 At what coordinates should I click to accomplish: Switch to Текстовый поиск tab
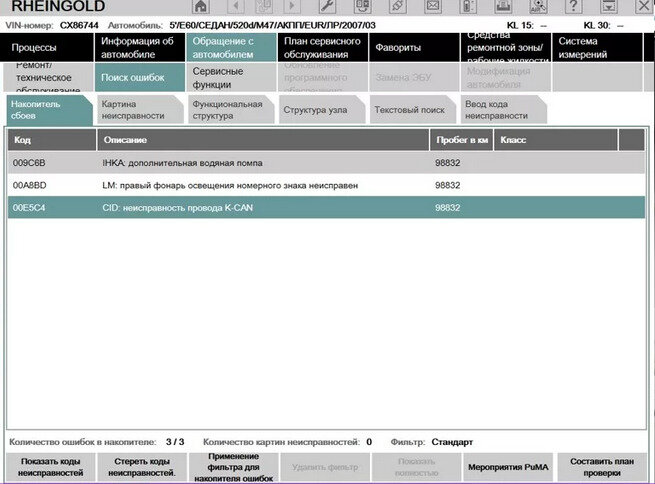click(x=413, y=110)
